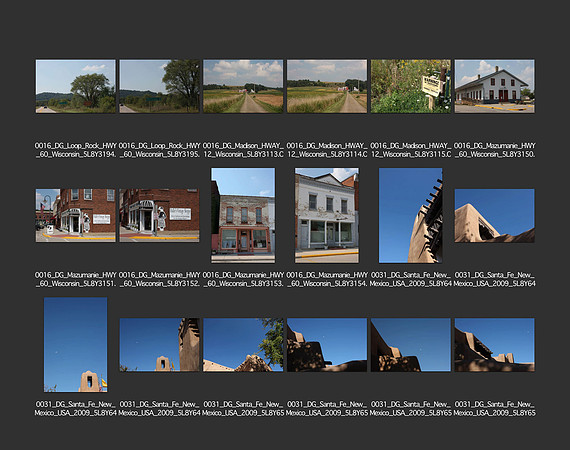Image resolution: width=570 pixels, height=450 pixels.
Task: Select the Mazomanie SL8Y3150 white depot thumbnail
Action: 494,86
